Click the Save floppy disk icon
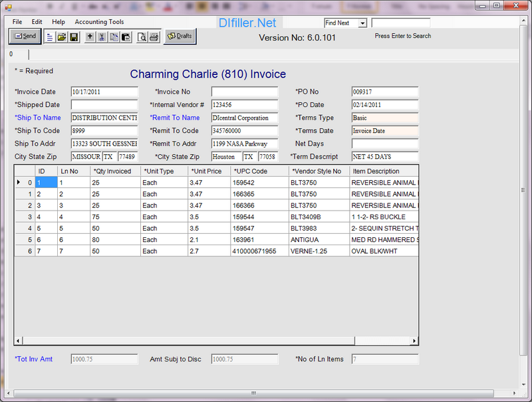532x402 pixels. point(74,37)
